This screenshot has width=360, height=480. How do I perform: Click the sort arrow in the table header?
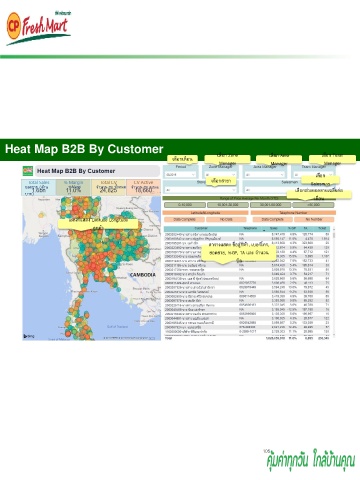coord(264,230)
